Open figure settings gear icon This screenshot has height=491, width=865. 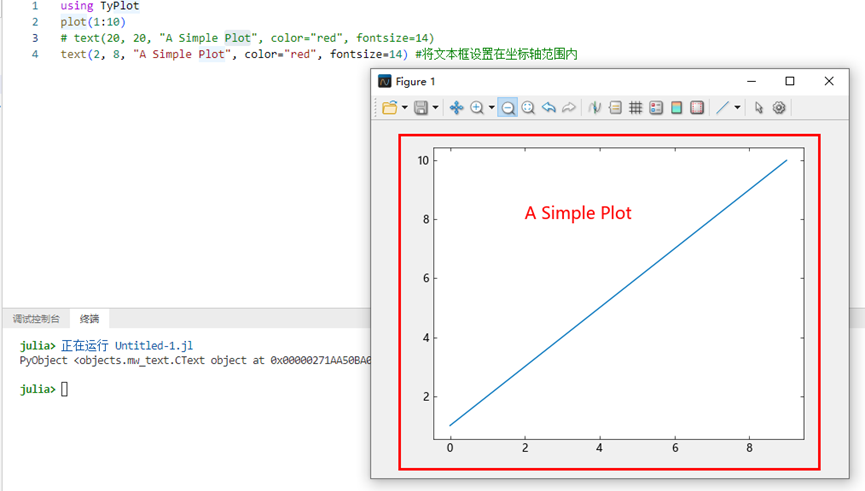[x=779, y=108]
